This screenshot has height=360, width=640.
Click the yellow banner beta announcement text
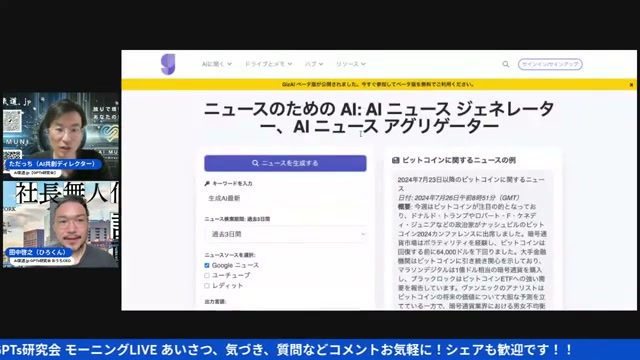[x=378, y=84]
